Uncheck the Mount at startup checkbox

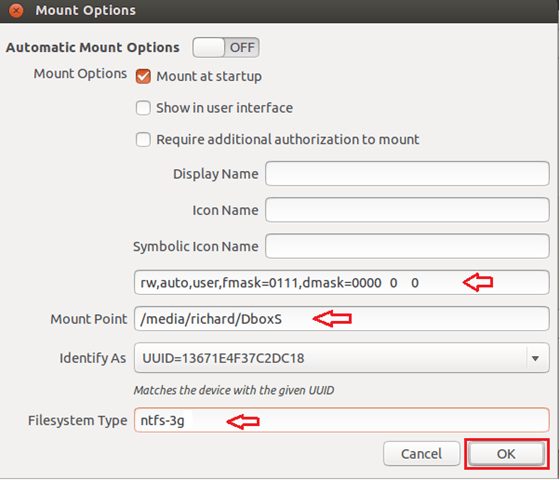[x=143, y=76]
